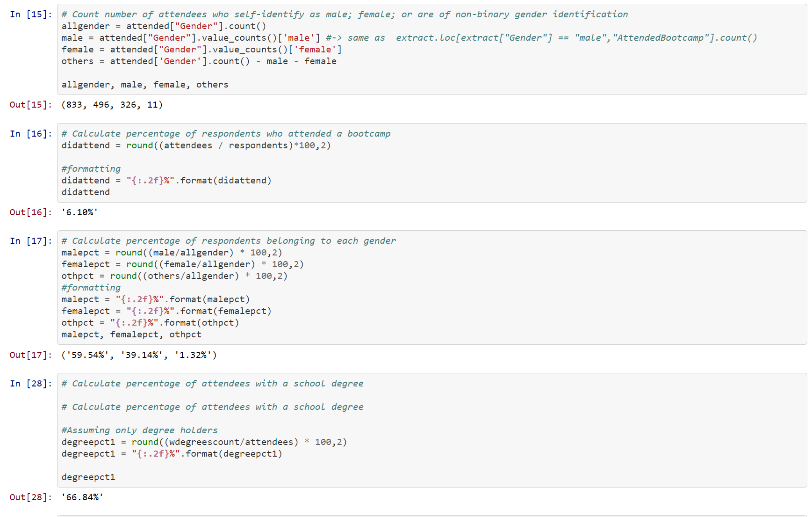Click the In [17] prompt label

(x=29, y=240)
